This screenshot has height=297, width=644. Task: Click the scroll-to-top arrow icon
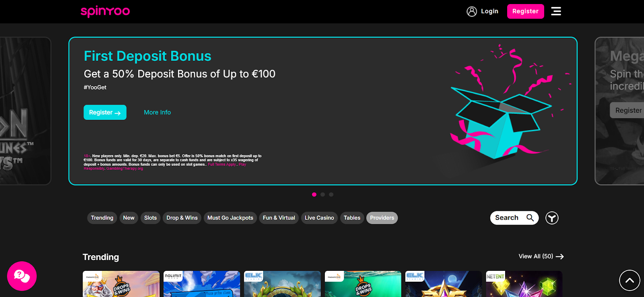(x=630, y=280)
